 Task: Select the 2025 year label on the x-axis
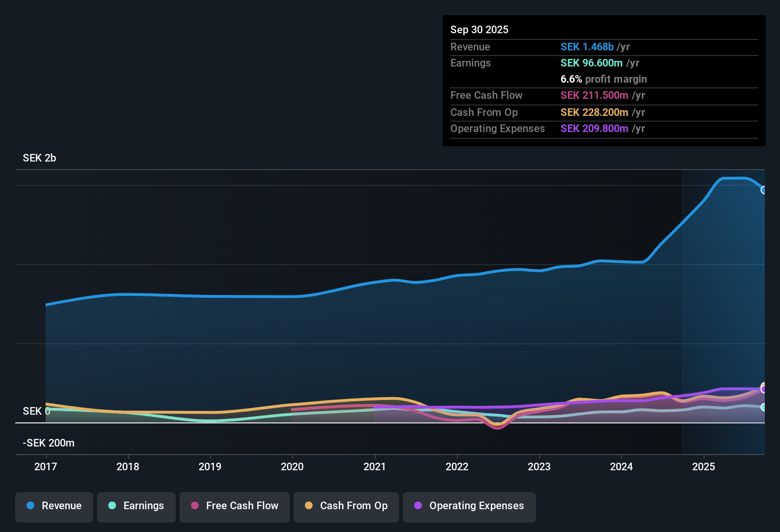[x=704, y=466]
